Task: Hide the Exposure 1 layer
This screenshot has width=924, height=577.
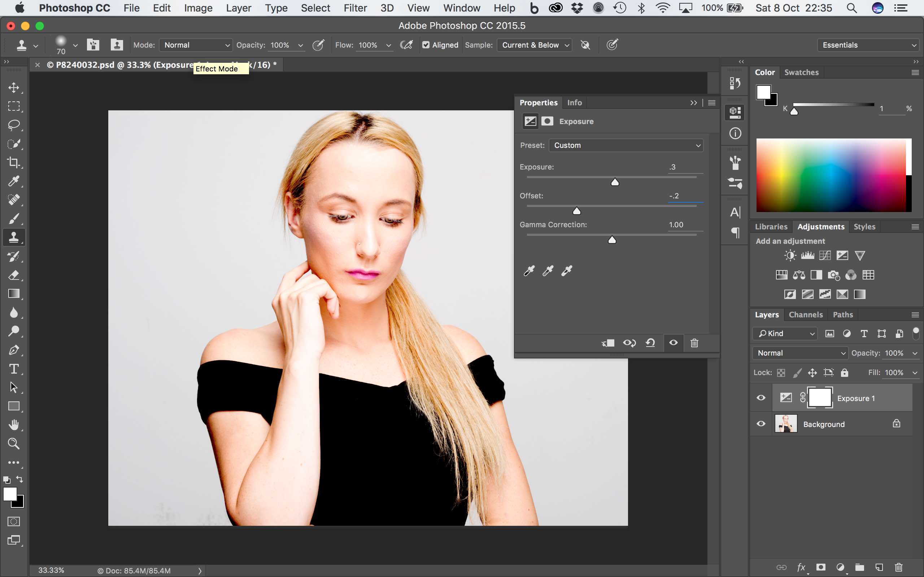Action: click(761, 398)
